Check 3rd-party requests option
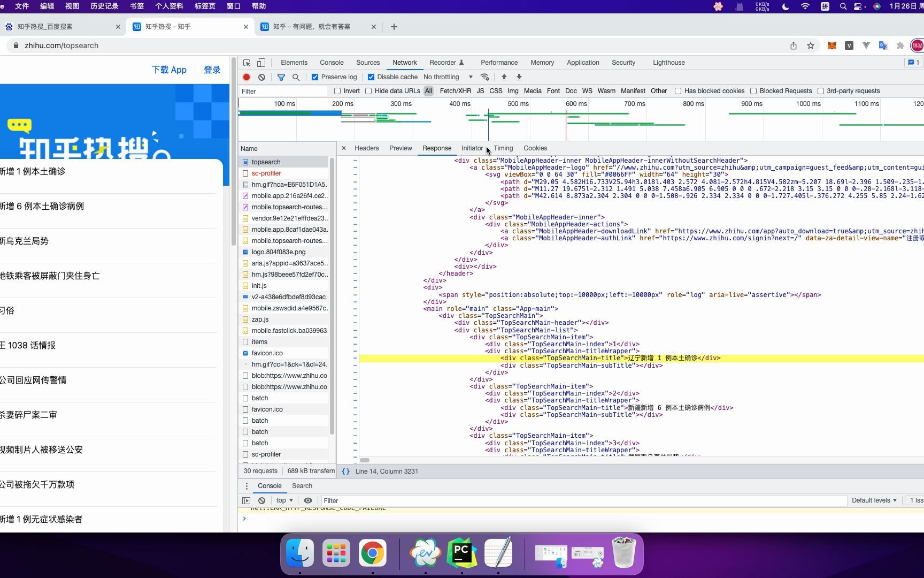 click(x=821, y=91)
